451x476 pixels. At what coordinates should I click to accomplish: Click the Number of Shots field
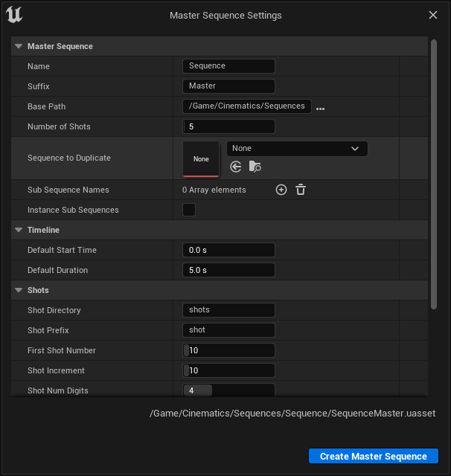228,126
